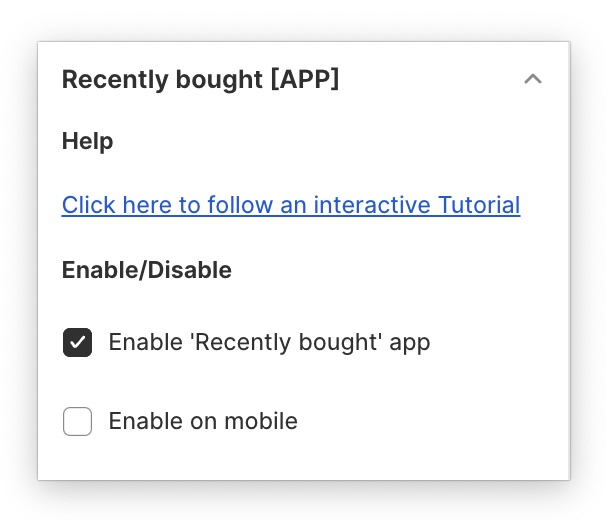
Task: Select the Help section heading
Action: click(x=88, y=141)
